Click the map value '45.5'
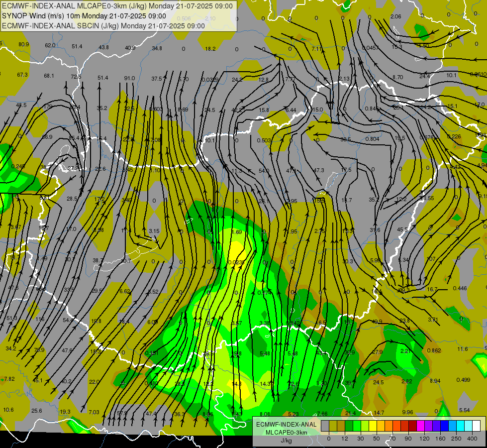This screenshot has height=448, width=487. point(402,229)
